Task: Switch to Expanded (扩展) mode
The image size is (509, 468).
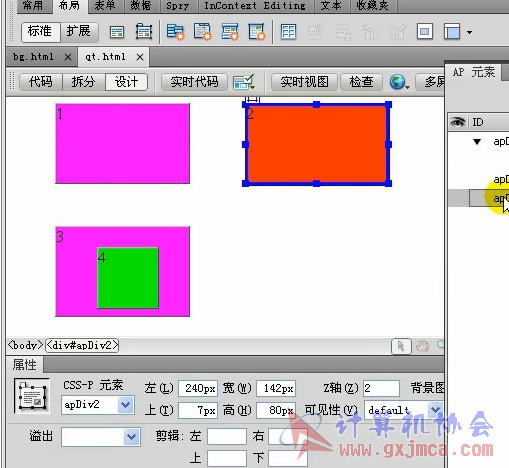Action: (x=79, y=32)
